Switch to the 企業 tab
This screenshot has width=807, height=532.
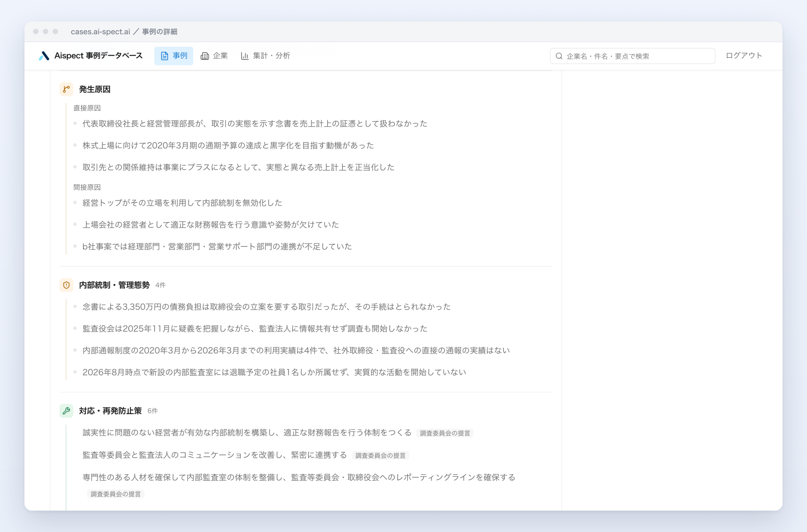coord(214,56)
